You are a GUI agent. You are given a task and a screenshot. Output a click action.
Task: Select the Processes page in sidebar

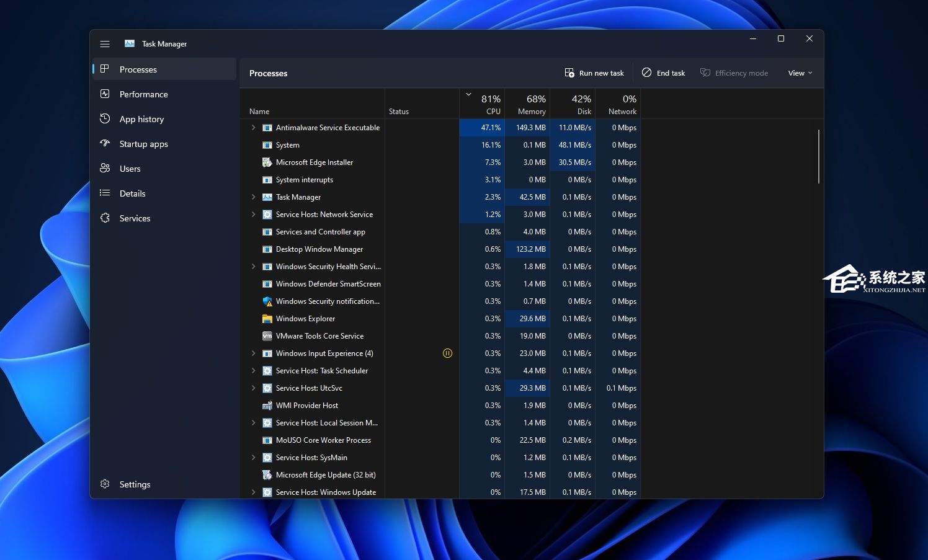pyautogui.click(x=138, y=69)
